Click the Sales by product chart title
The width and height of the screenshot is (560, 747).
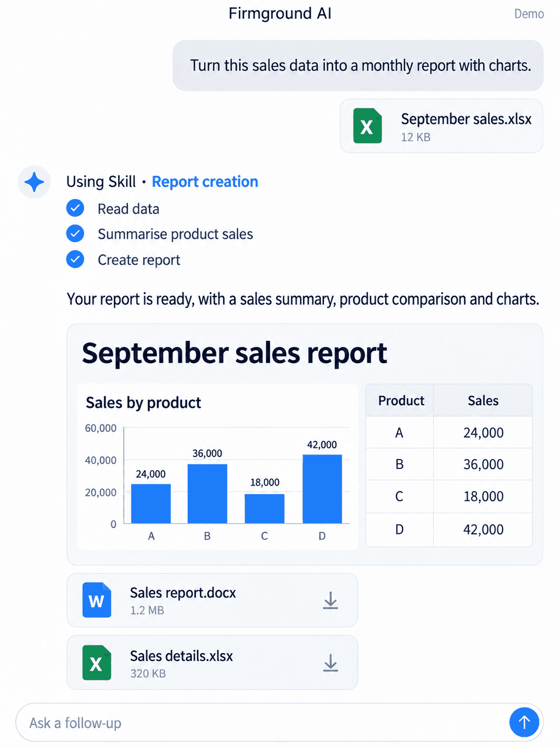point(143,402)
